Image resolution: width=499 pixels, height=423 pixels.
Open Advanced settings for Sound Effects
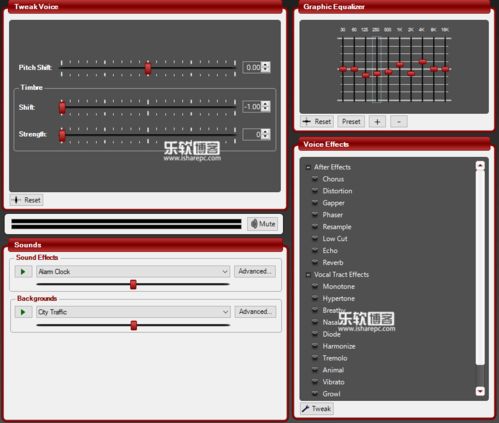(x=255, y=271)
